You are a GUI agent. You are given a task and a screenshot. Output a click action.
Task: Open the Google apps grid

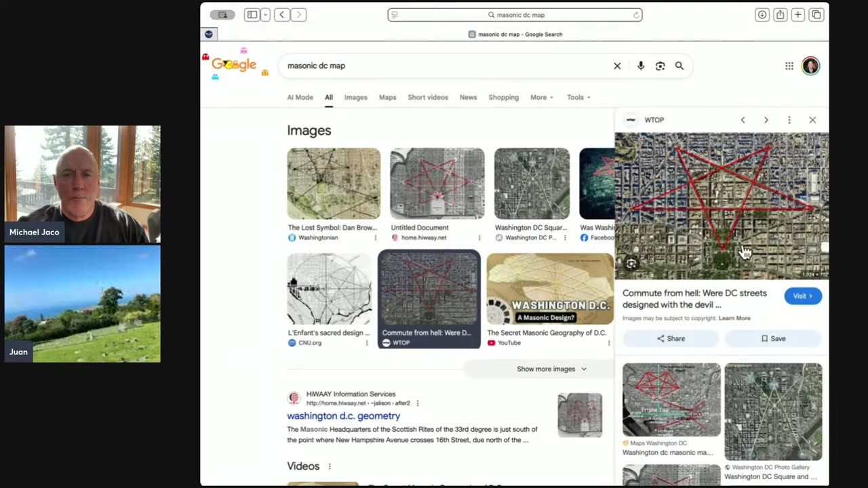click(x=789, y=66)
